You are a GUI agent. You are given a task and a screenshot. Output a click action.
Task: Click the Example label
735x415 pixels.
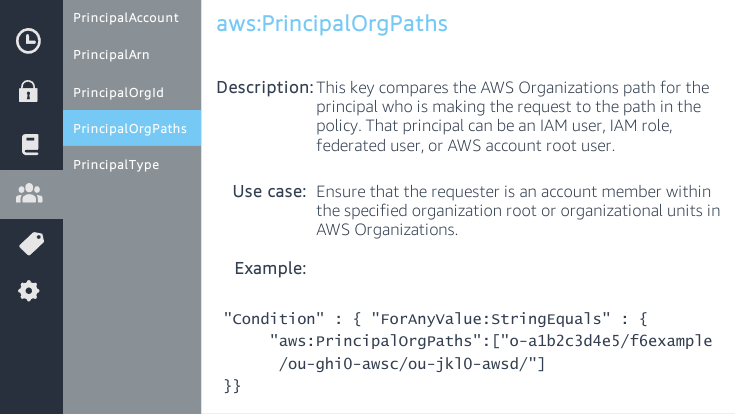(x=270, y=268)
